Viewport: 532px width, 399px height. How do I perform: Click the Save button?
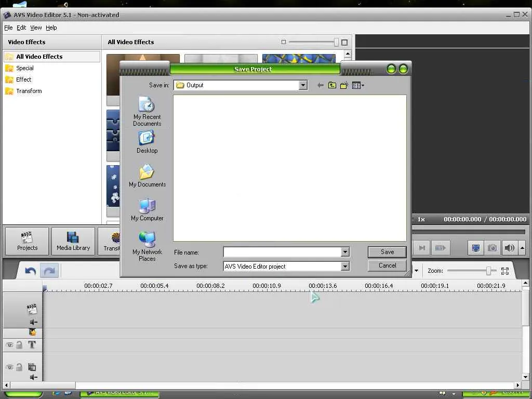387,252
